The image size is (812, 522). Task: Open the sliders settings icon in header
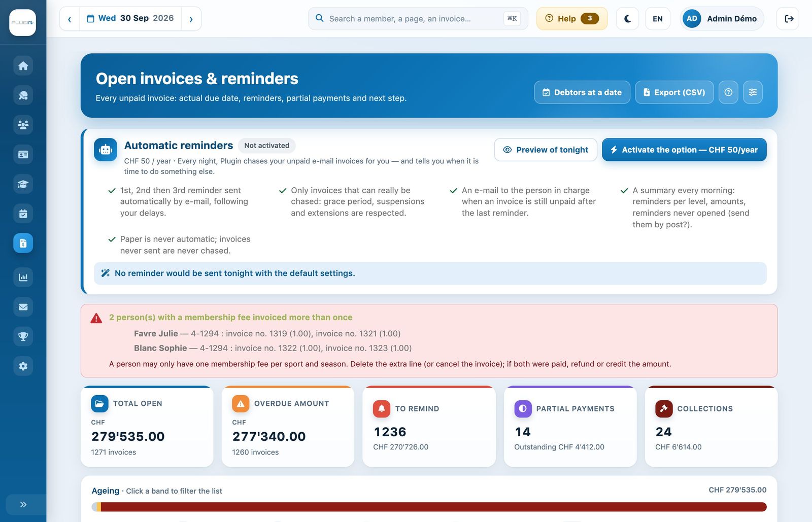click(x=753, y=92)
